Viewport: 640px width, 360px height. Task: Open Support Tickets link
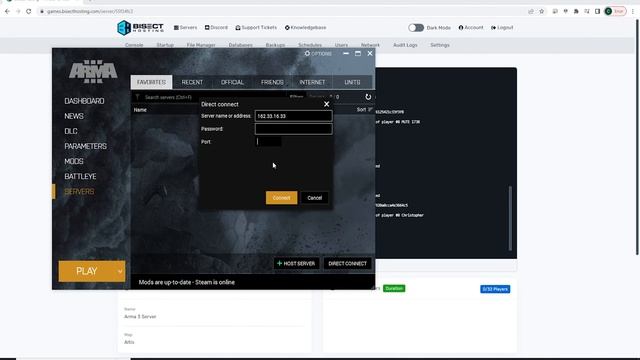(256, 27)
